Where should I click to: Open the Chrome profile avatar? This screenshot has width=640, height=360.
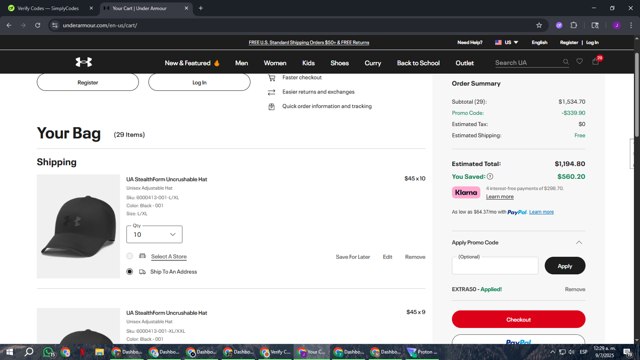616,25
